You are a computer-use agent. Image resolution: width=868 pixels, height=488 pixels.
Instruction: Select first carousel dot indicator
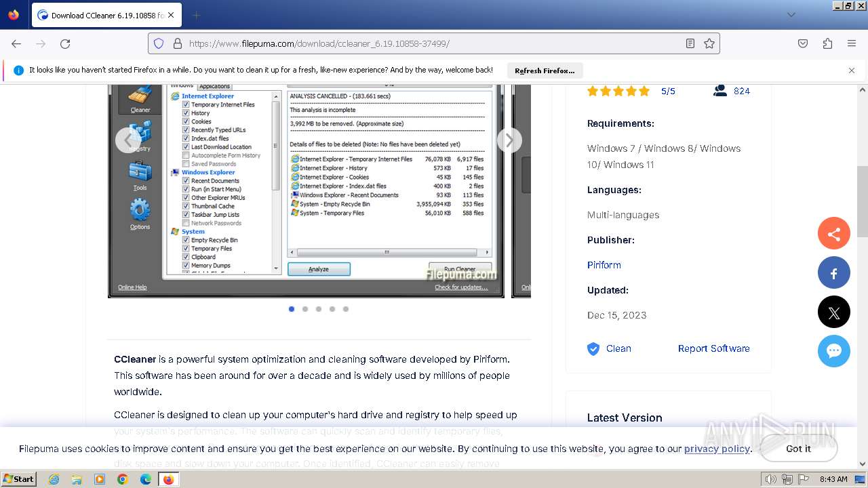(x=292, y=309)
